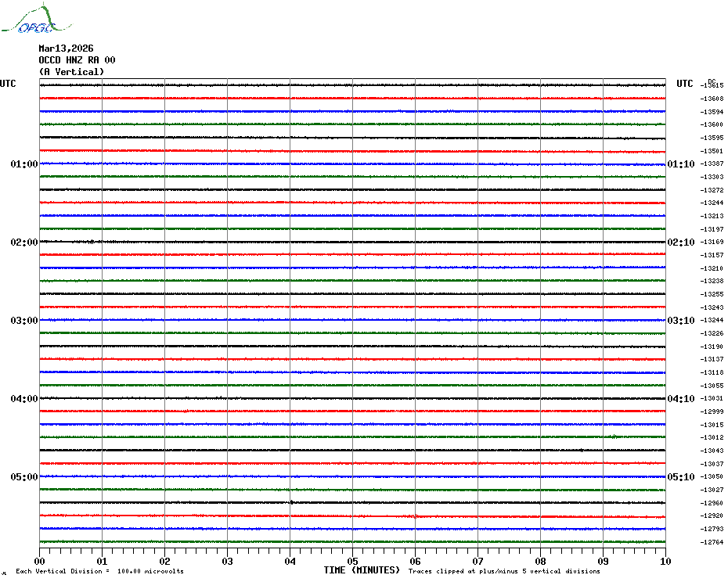Click the 02:10 right-side time label
728x582 pixels.
tap(680, 242)
